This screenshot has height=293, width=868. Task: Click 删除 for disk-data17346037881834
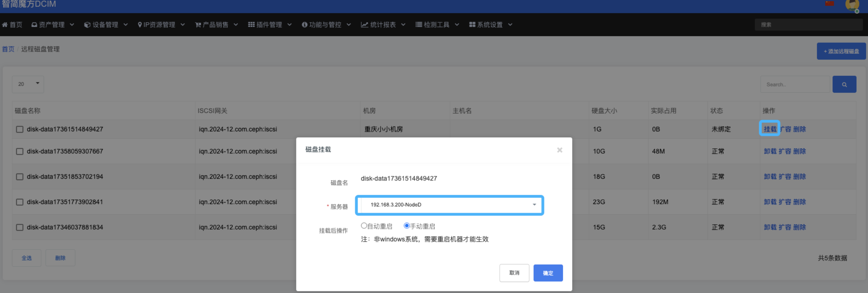pos(799,227)
